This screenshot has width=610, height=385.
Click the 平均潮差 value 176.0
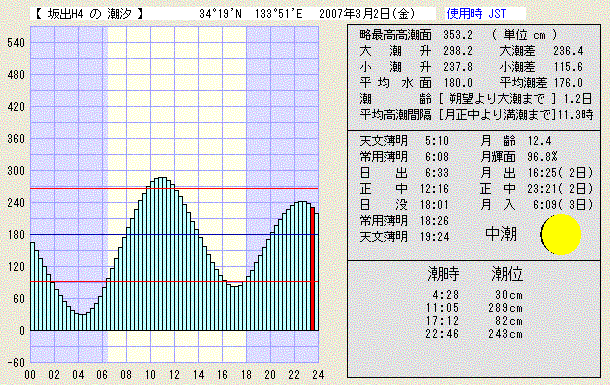coord(568,83)
